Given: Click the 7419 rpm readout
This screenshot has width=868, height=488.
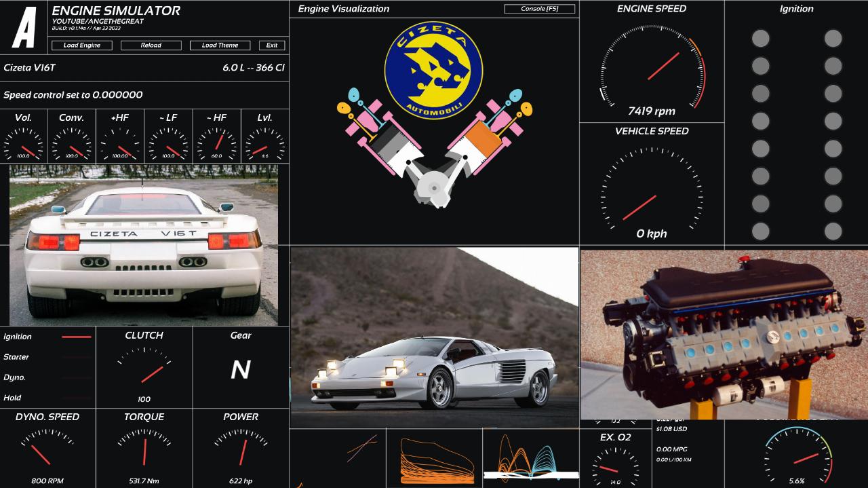Looking at the screenshot, I should pos(652,111).
